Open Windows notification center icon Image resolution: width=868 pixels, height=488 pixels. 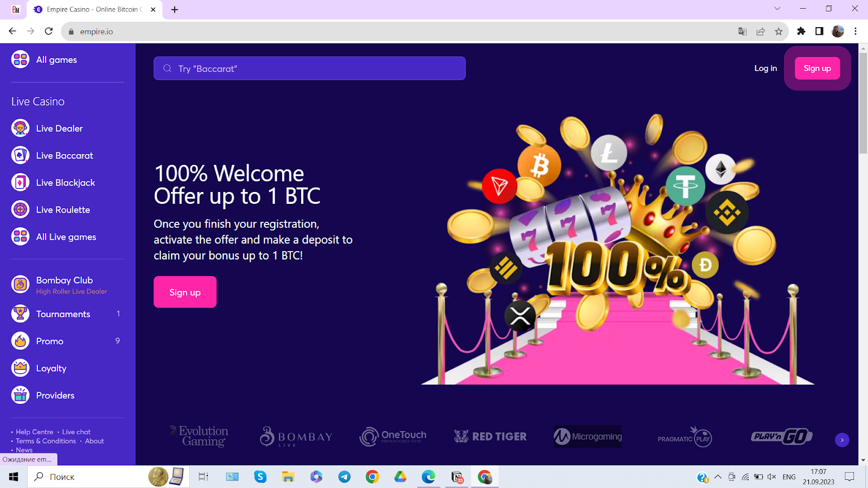pos(850,477)
